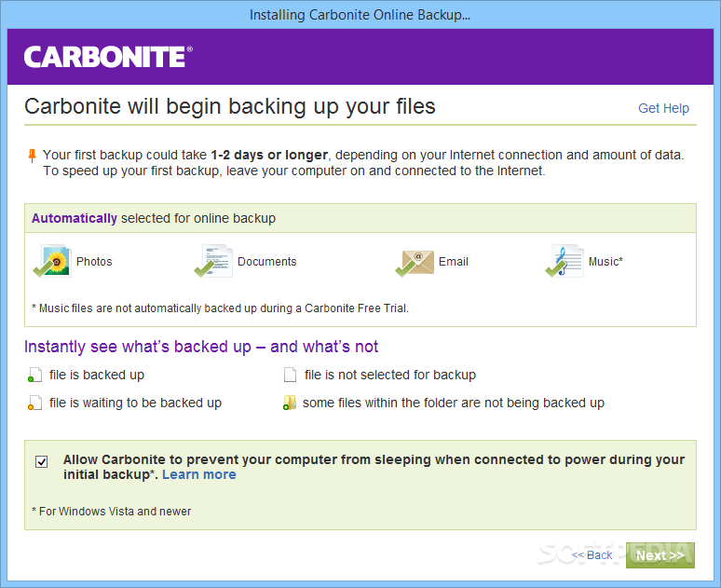Click the Documents label
This screenshot has height=588, width=721.
(x=267, y=261)
